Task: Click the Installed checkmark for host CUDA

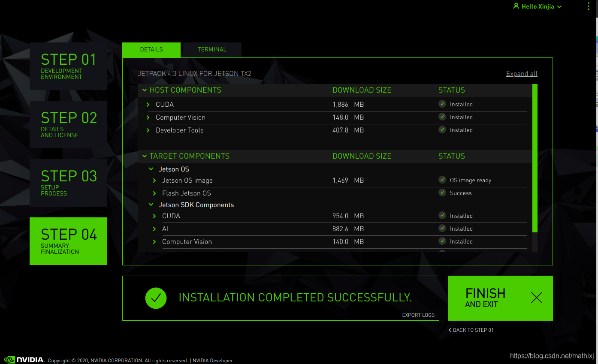Action: 442,104
